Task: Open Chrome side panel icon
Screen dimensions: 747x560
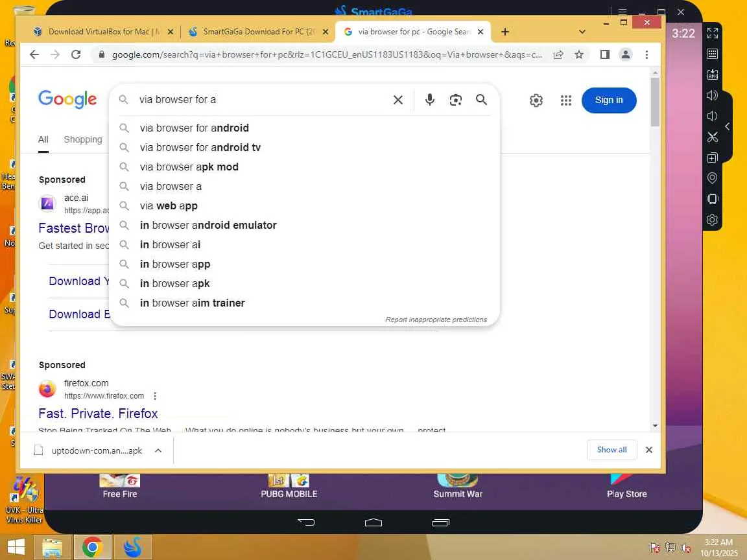Action: (604, 54)
